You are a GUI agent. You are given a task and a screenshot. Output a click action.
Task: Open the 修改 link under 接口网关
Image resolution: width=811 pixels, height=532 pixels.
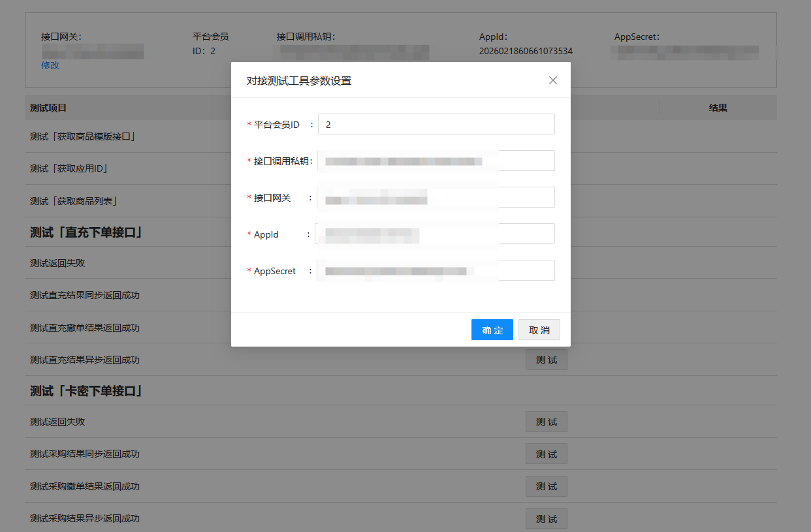[x=50, y=65]
